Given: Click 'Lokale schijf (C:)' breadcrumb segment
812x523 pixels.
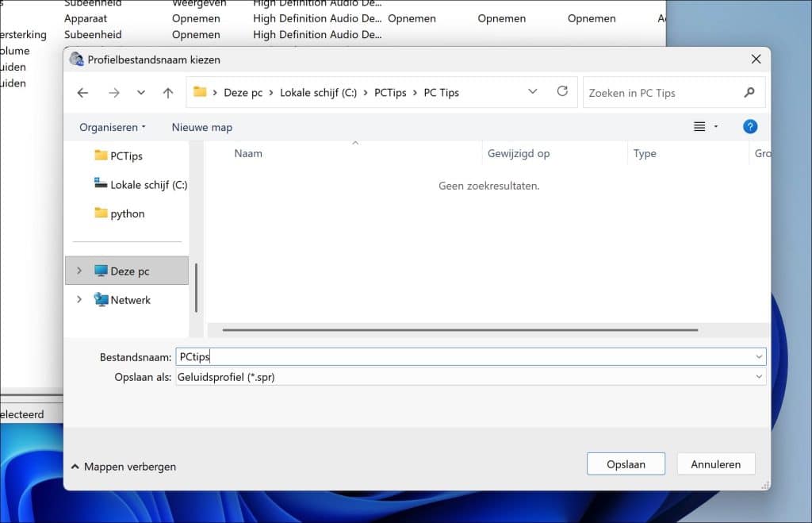Looking at the screenshot, I should point(318,93).
